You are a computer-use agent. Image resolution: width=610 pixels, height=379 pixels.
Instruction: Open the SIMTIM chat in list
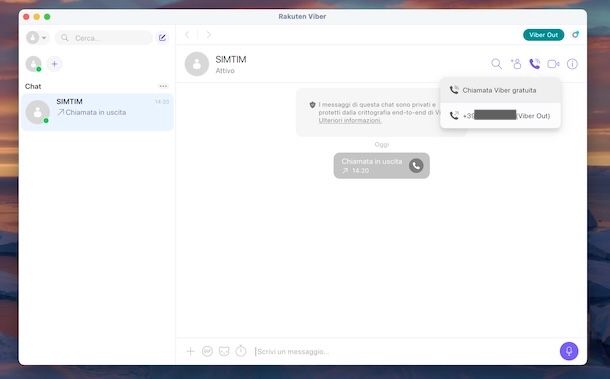click(x=97, y=112)
